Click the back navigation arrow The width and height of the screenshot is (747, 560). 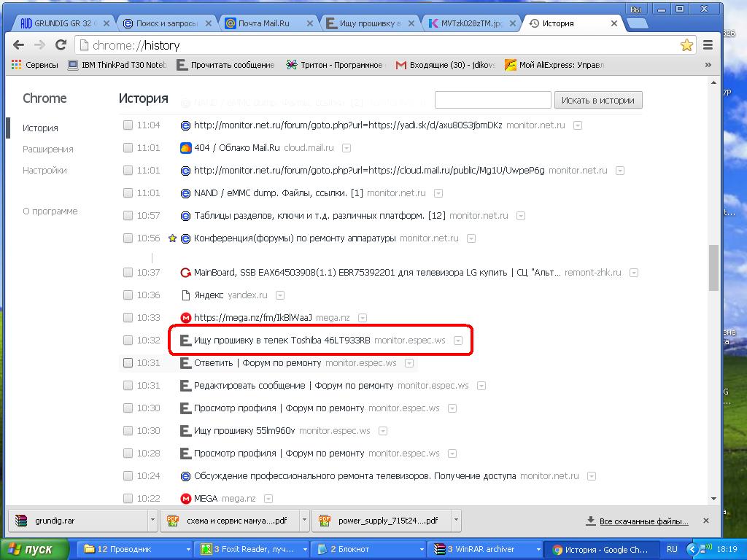tap(19, 45)
